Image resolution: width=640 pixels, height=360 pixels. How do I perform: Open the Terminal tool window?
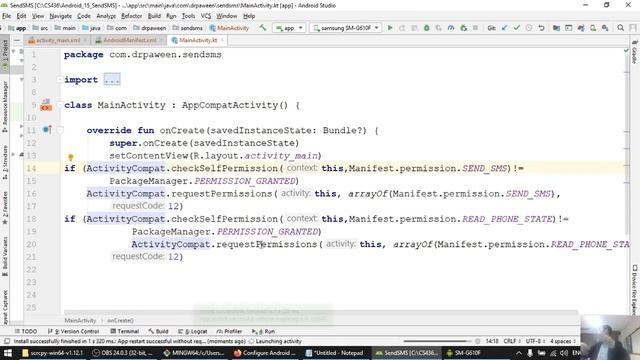click(x=125, y=331)
